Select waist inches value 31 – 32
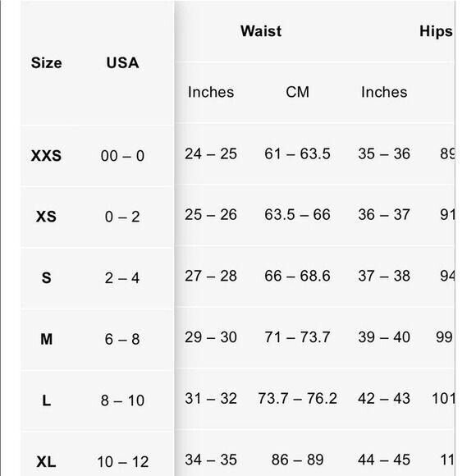Image resolution: width=476 pixels, height=476 pixels. click(x=211, y=398)
